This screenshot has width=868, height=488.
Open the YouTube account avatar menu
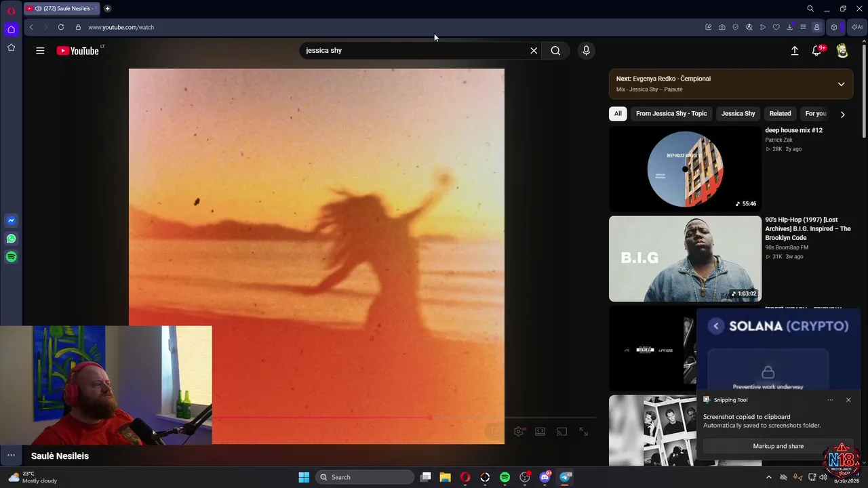[842, 51]
